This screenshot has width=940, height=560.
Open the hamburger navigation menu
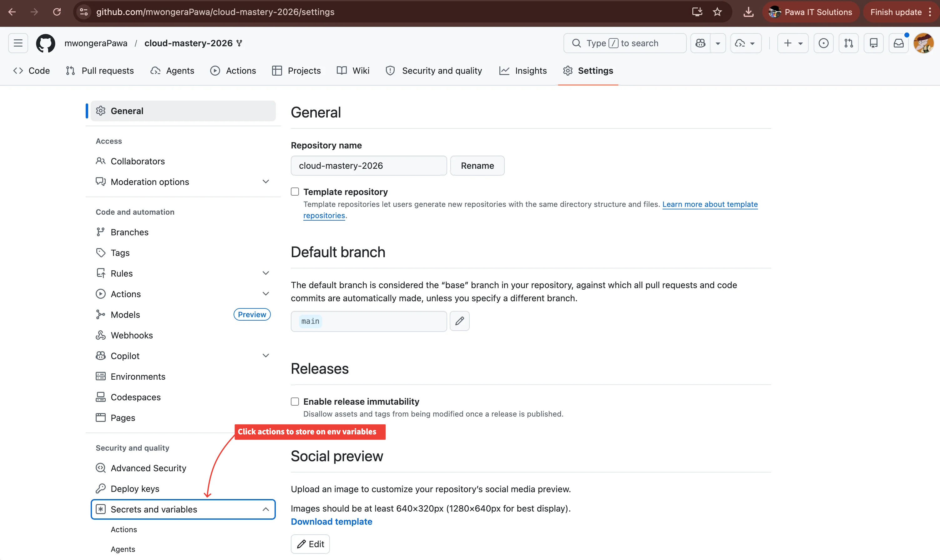click(x=18, y=43)
